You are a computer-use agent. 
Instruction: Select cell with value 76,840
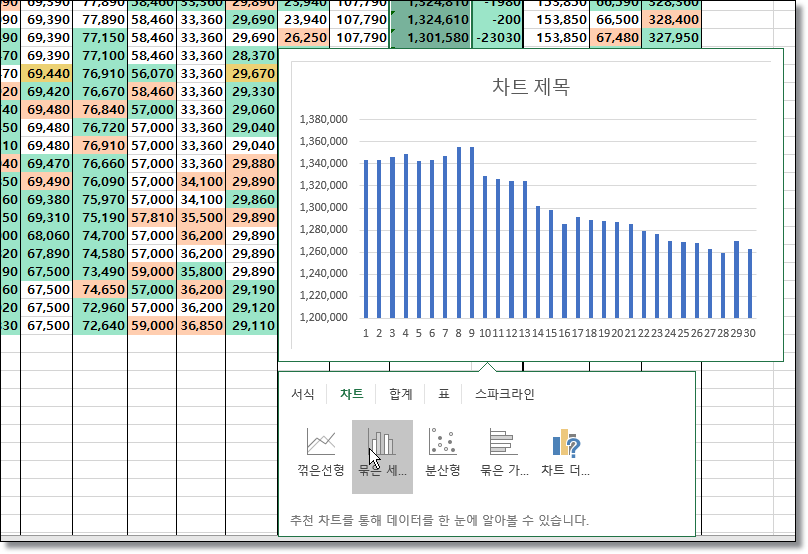(x=100, y=110)
